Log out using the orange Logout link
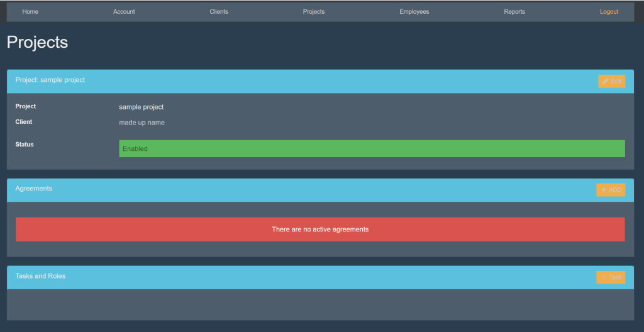 tap(609, 11)
